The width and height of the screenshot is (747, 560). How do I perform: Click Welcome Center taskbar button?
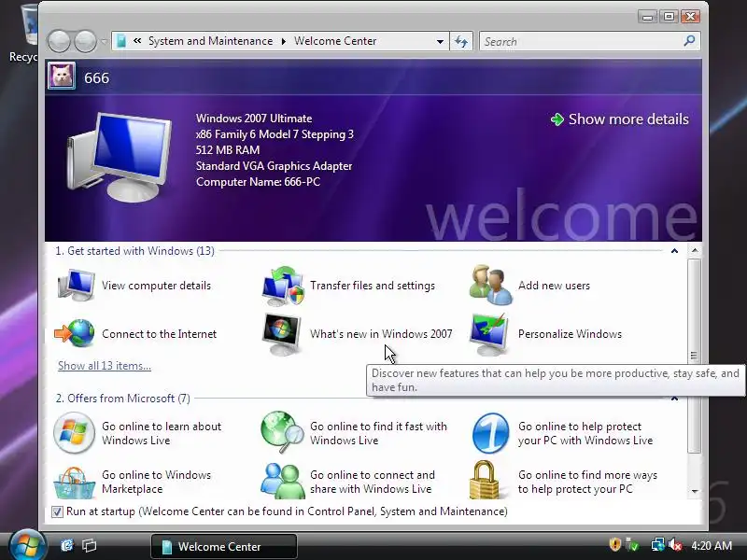[224, 546]
